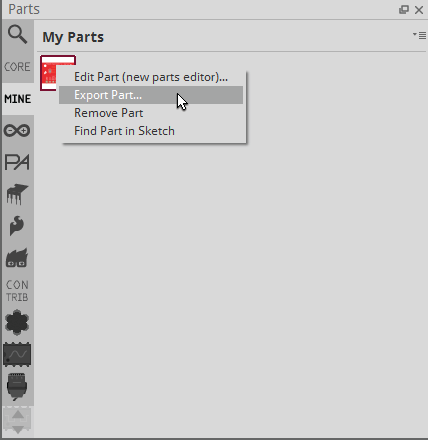Open the SparkFun flame parts bin

point(17,226)
